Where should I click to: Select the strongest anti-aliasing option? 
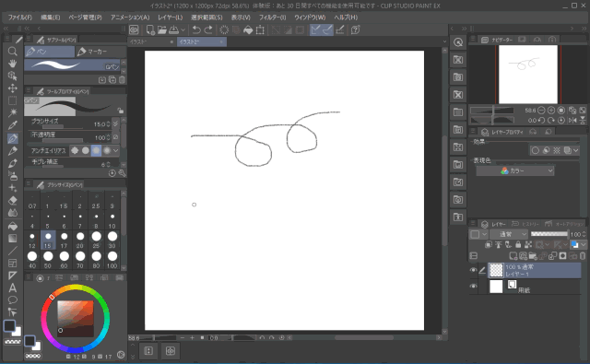coord(107,150)
